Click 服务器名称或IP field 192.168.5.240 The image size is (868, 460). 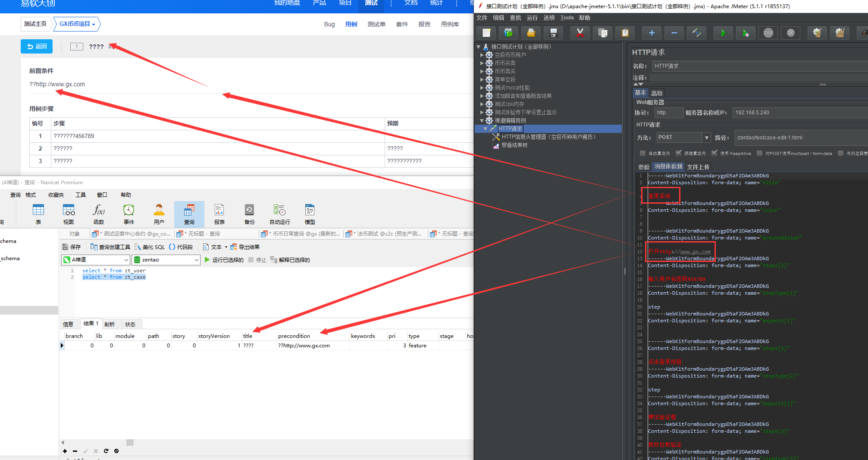pos(800,113)
